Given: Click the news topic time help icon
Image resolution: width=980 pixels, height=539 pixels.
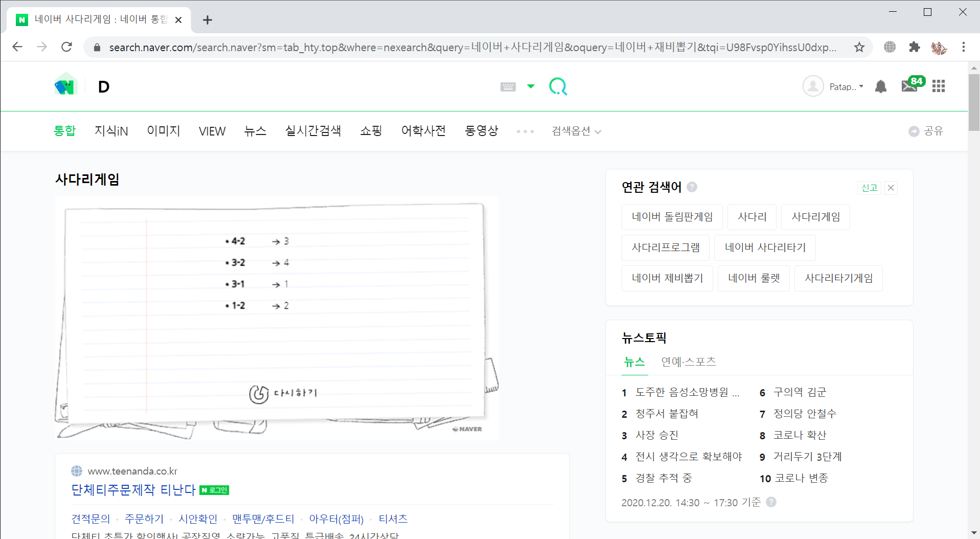Looking at the screenshot, I should point(771,502).
